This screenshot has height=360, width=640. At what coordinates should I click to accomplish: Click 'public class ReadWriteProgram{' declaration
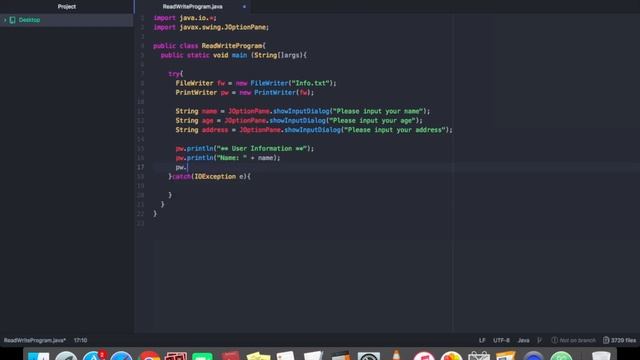pos(209,46)
